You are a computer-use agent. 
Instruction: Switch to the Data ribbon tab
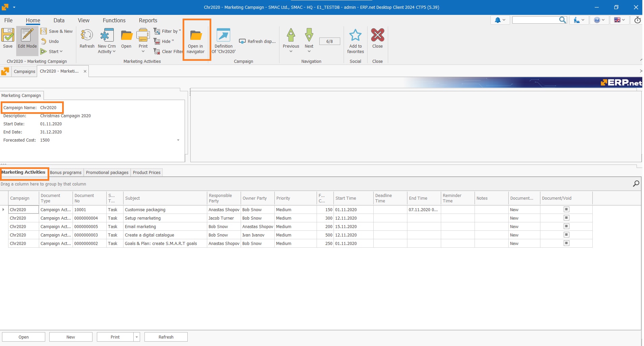[59, 20]
